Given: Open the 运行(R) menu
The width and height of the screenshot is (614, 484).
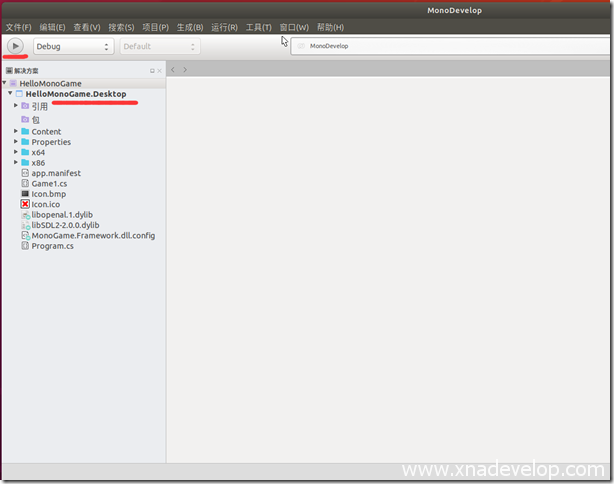Looking at the screenshot, I should pyautogui.click(x=225, y=27).
